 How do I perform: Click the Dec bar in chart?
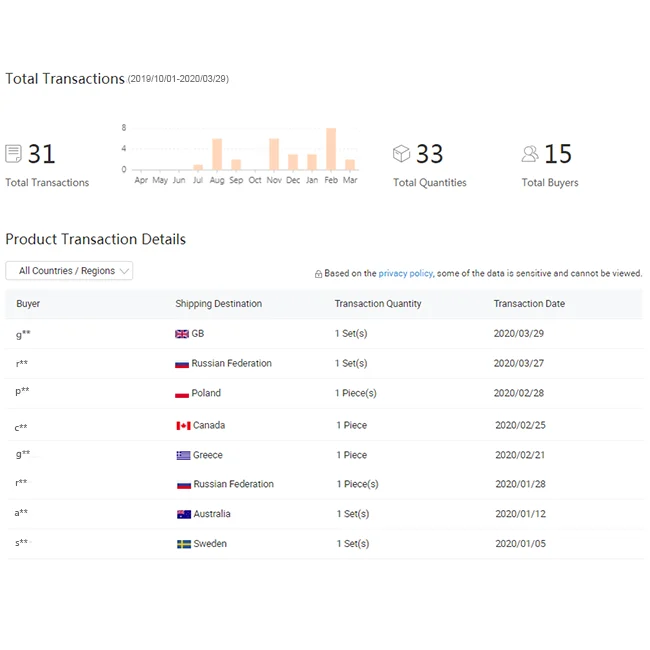[x=293, y=162]
